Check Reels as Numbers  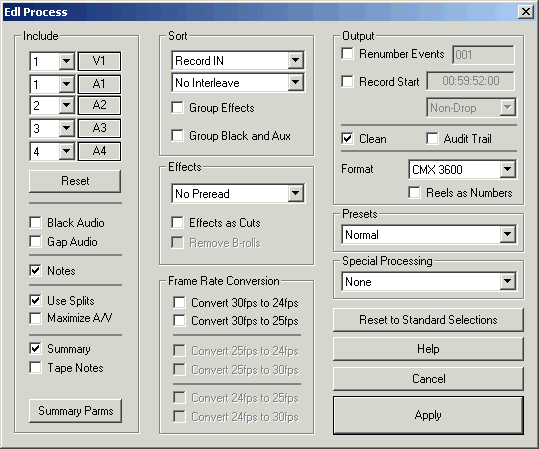[414, 193]
